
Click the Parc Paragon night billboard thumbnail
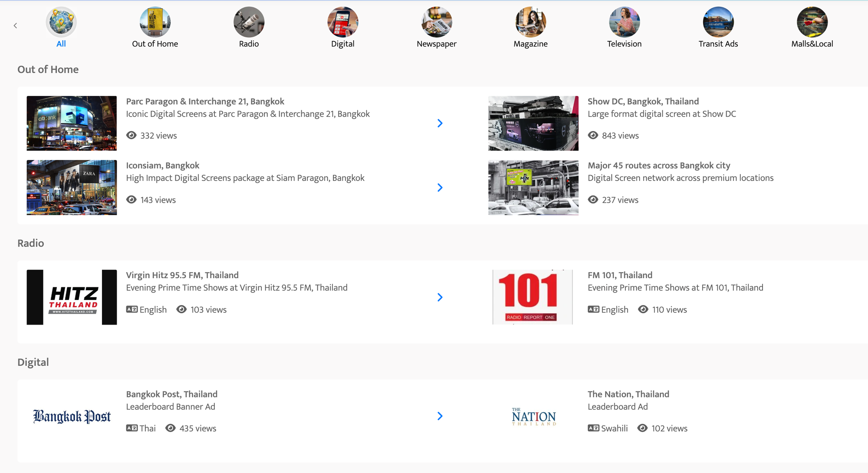(x=72, y=123)
